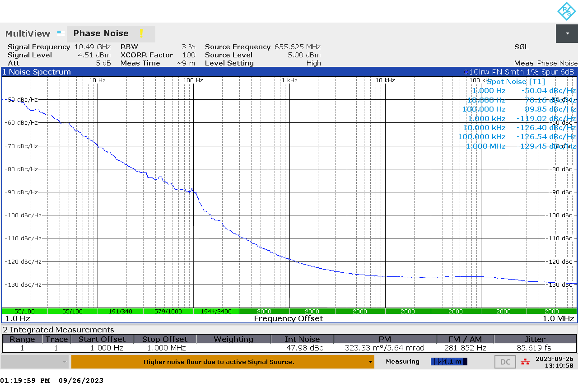Click the 579/1000 green progress segment
The image size is (578, 392).
[168, 311]
